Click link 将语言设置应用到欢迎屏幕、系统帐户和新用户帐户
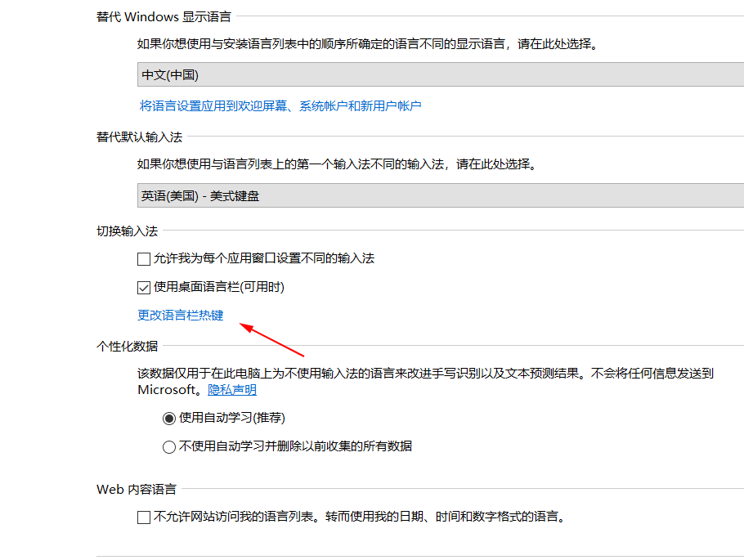744x560 pixels. point(280,105)
